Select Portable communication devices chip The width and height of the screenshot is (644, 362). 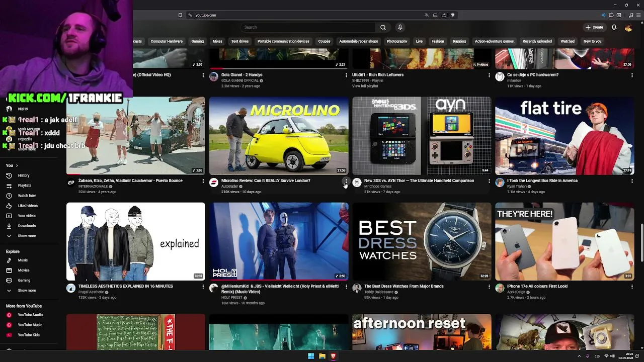283,41
